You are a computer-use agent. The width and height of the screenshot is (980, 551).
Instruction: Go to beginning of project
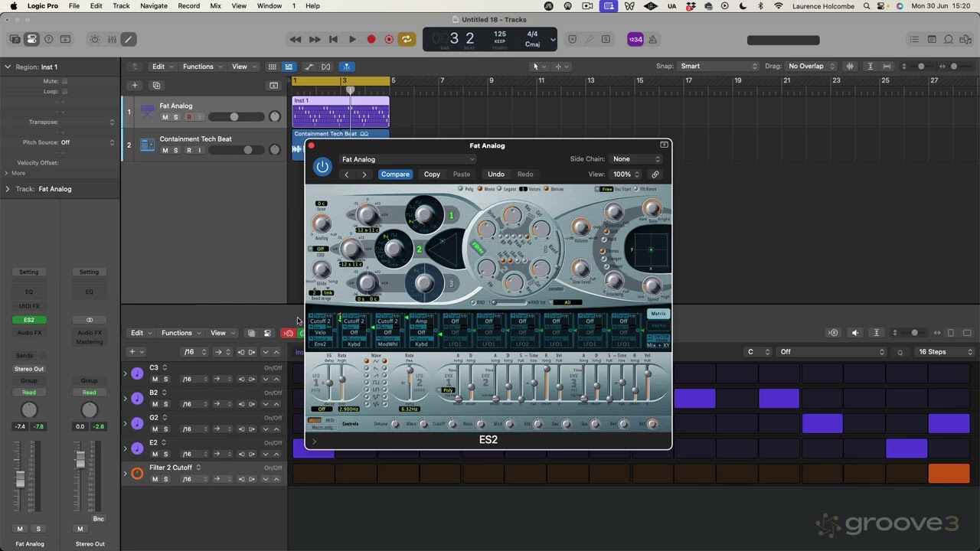tap(333, 39)
